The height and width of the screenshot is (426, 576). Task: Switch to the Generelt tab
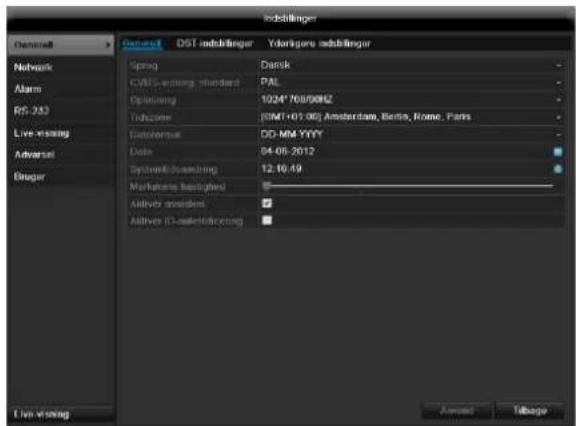click(141, 44)
